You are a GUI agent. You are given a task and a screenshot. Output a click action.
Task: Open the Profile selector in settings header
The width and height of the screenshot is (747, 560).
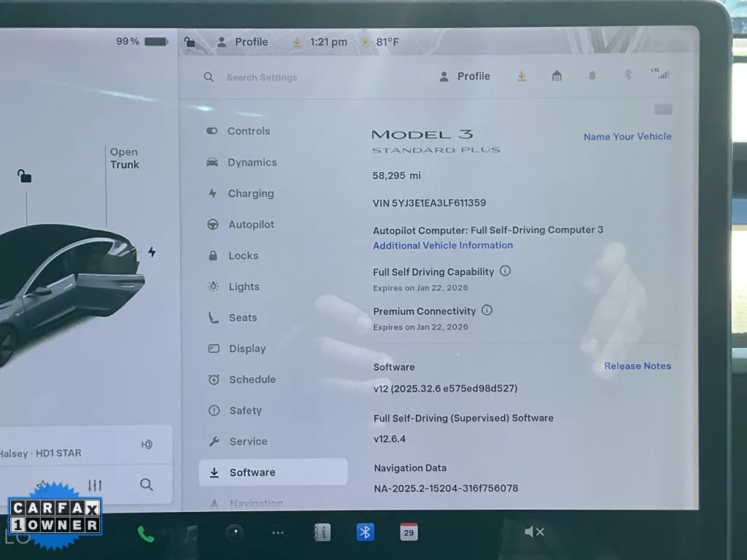click(465, 76)
